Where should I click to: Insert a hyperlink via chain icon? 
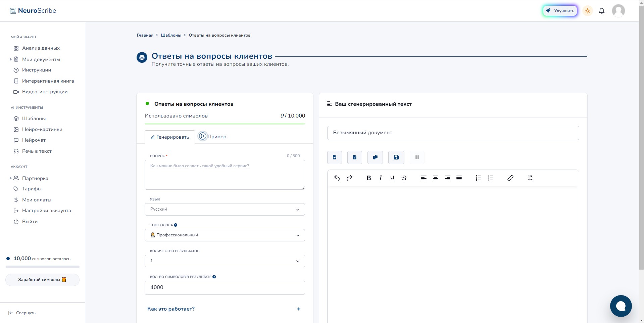(x=510, y=178)
